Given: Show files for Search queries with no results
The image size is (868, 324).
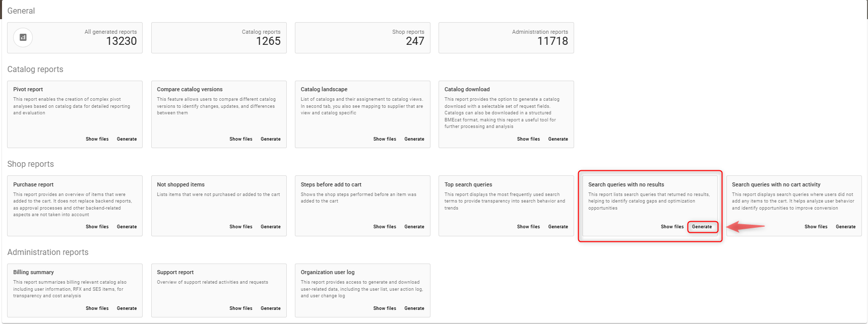Looking at the screenshot, I should pyautogui.click(x=672, y=227).
